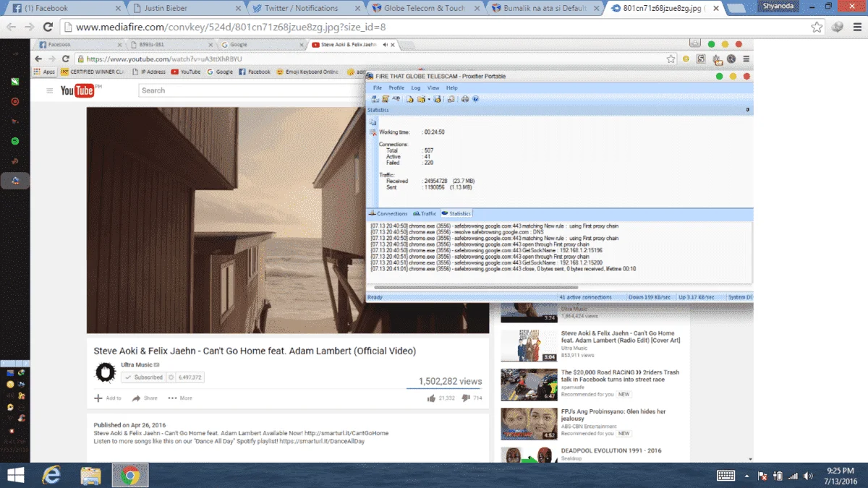Open FPJ's Ang Probinsyano video title
The width and height of the screenshot is (868, 488).
[x=613, y=415]
